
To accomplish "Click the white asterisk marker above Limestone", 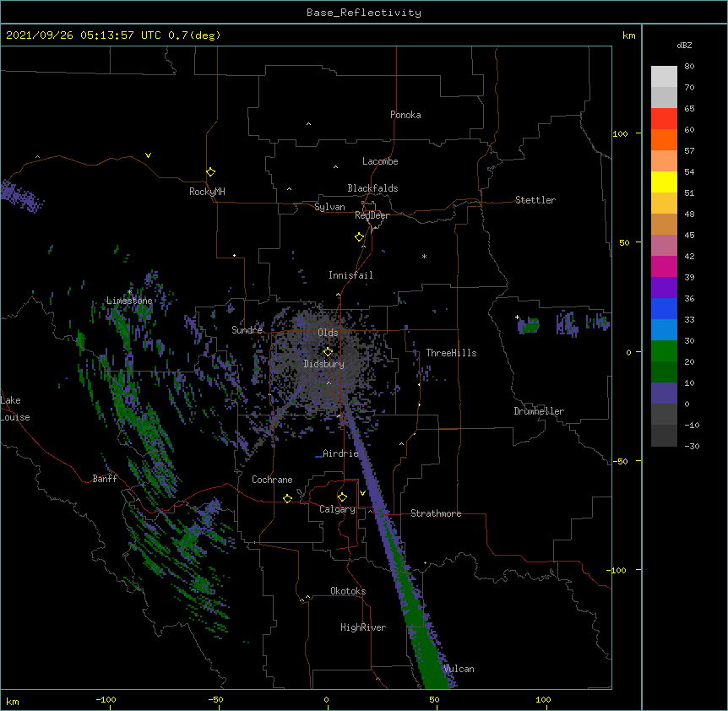I will pos(130,292).
